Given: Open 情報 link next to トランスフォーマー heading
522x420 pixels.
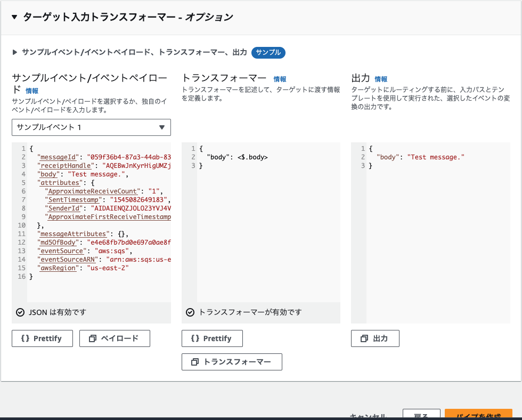Looking at the screenshot, I should (280, 79).
